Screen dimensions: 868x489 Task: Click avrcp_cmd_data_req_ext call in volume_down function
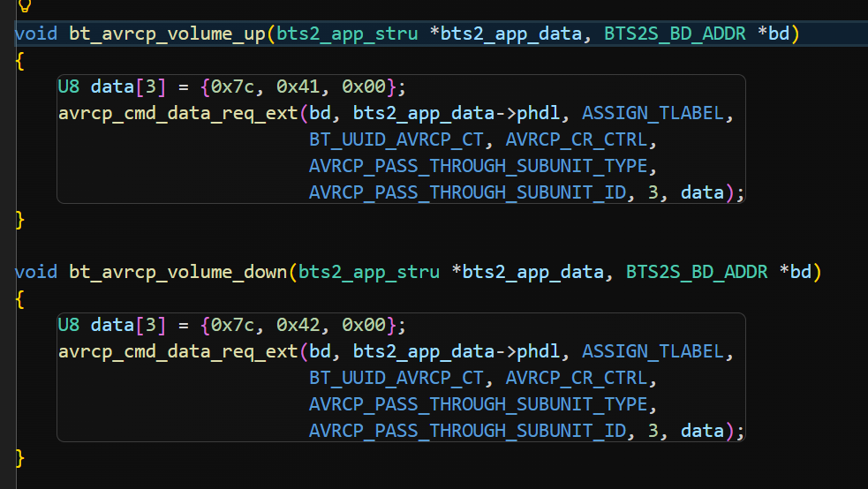[178, 351]
